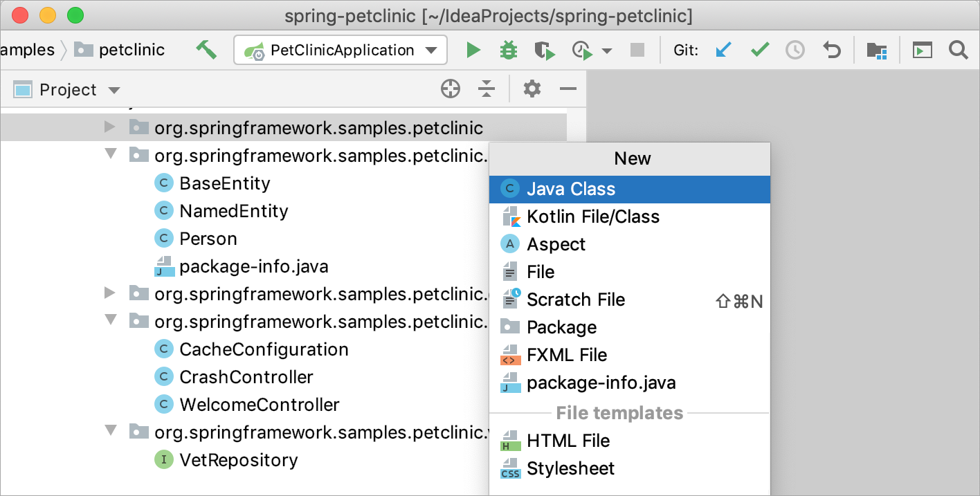Screen dimensions: 980x496
Task: Hide the Project panel with minus icon
Action: [568, 89]
